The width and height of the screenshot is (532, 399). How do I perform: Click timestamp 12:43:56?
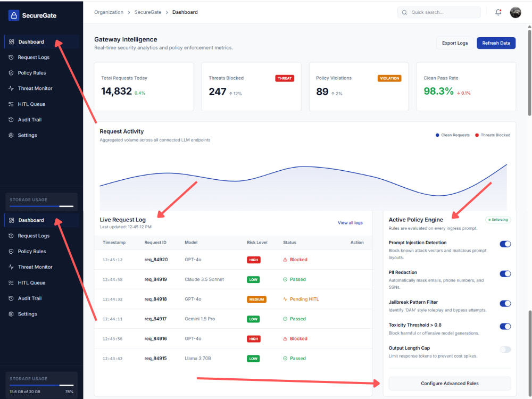[x=113, y=338]
